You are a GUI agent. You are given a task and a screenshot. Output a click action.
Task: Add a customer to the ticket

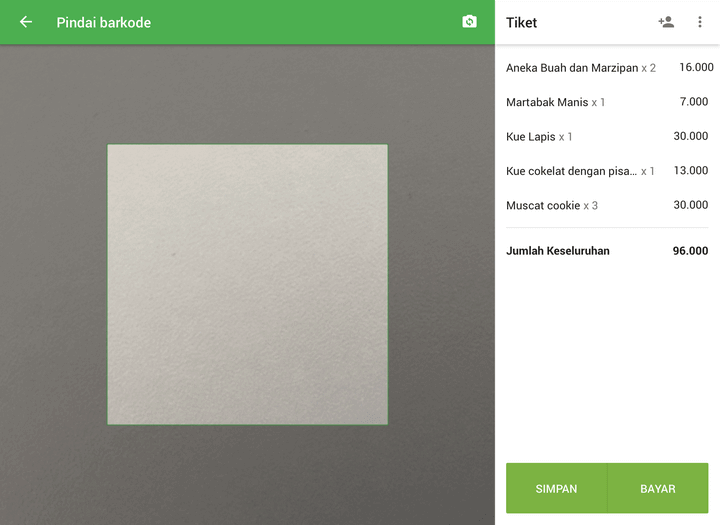click(666, 22)
